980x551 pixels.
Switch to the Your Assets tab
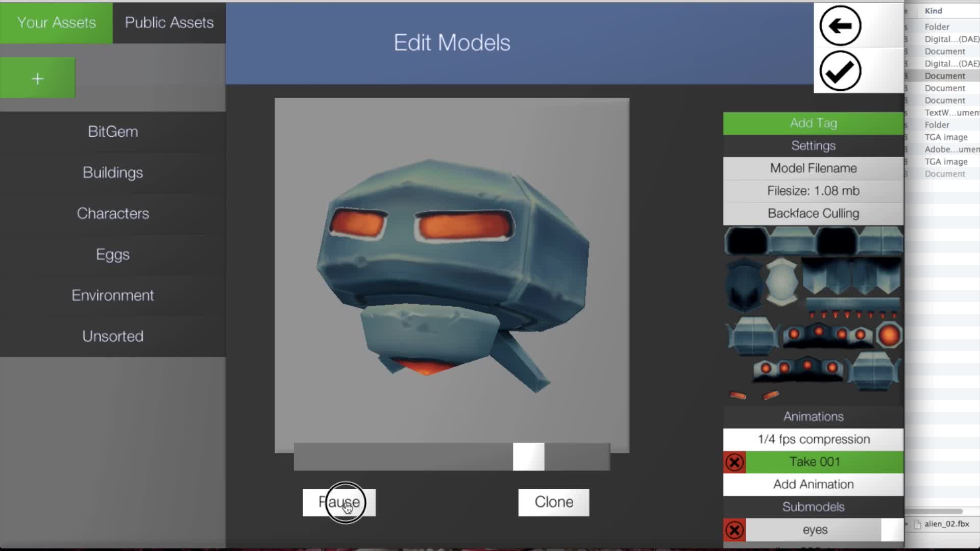coord(56,22)
